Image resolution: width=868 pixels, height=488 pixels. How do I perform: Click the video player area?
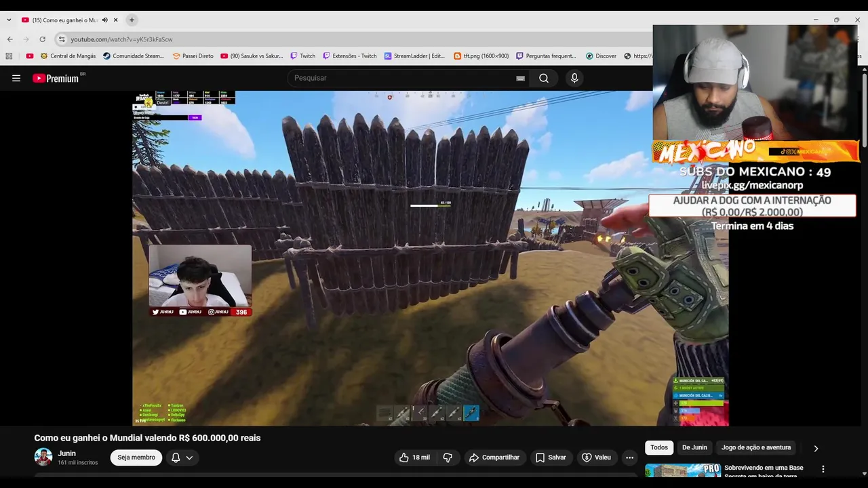430,258
